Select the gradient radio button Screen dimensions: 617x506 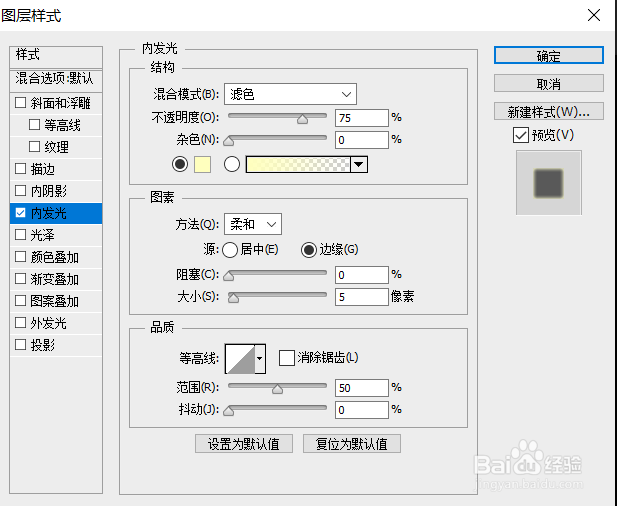tap(232, 164)
